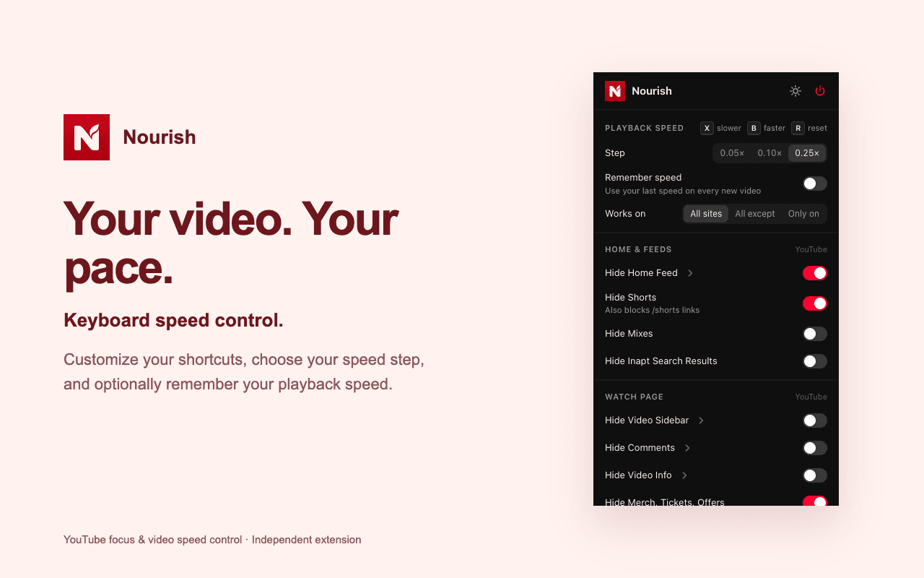Click the WATCH PAGE section heading

coord(634,397)
